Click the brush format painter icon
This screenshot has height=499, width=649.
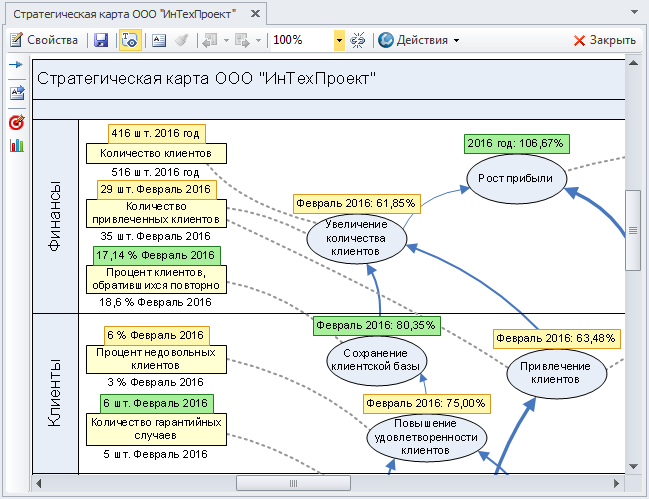(182, 40)
